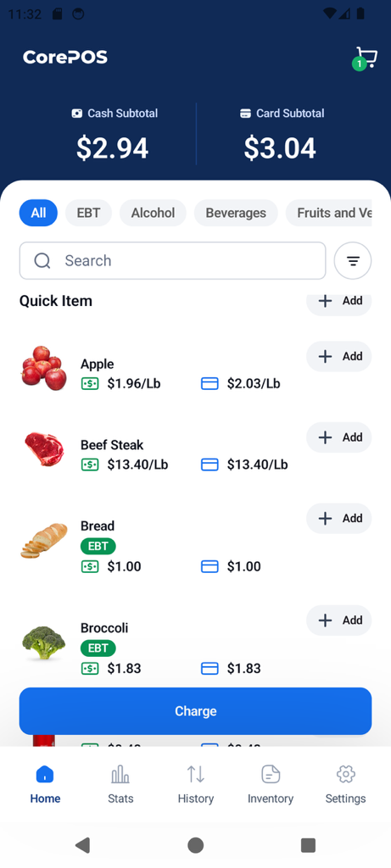Add Bread to the cart
The image size is (391, 868).
click(x=339, y=519)
